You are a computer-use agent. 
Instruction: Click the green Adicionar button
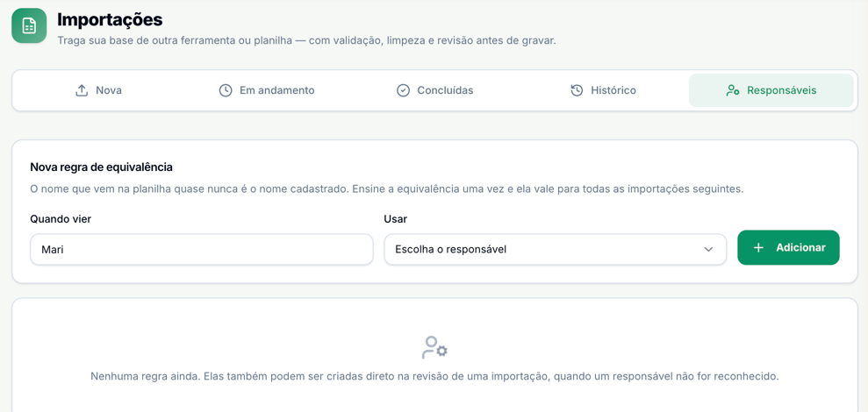(x=788, y=248)
